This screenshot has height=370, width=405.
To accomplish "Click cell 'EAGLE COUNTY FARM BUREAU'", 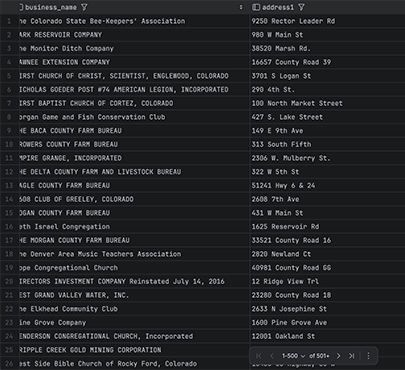I will (x=134, y=185).
